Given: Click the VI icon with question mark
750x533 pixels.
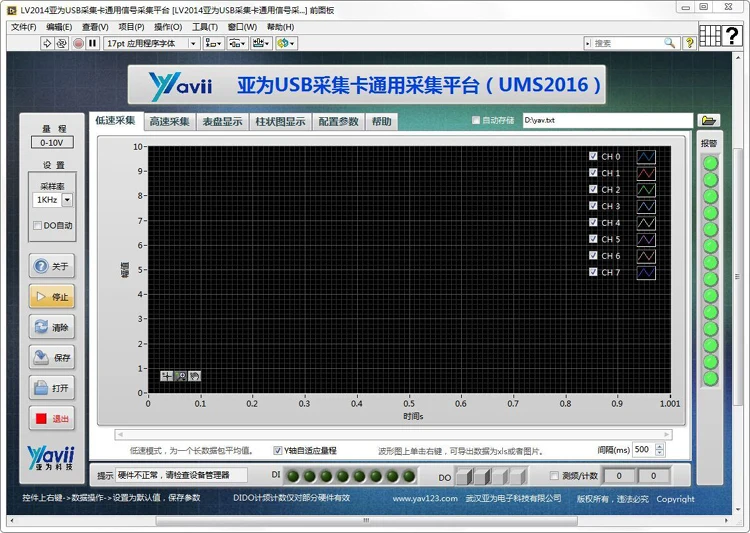Looking at the screenshot, I should [x=732, y=35].
